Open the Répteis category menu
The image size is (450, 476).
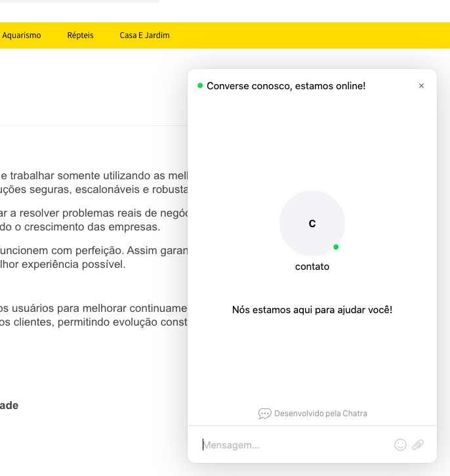click(x=80, y=35)
